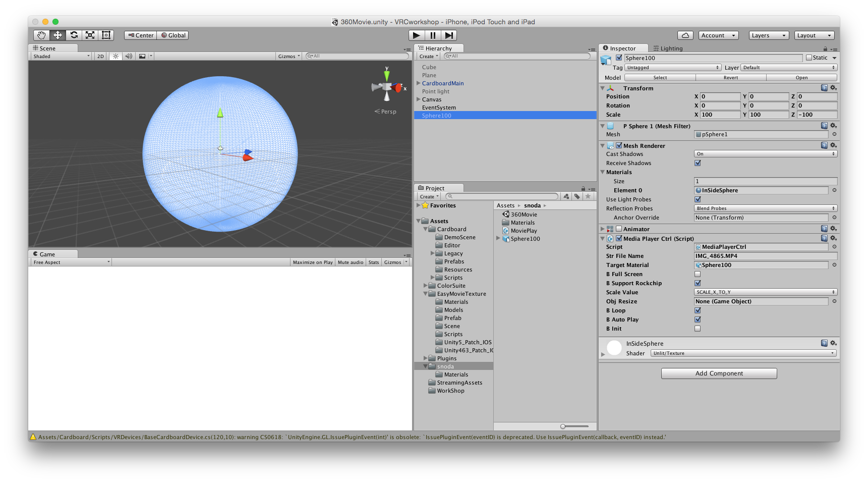Click the Str File Name field
Screen dimensions: 868x482
click(766, 256)
